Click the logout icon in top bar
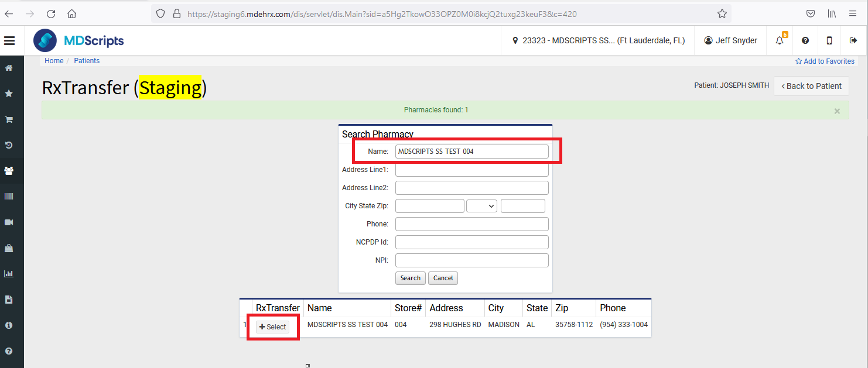The width and height of the screenshot is (868, 368). click(853, 40)
